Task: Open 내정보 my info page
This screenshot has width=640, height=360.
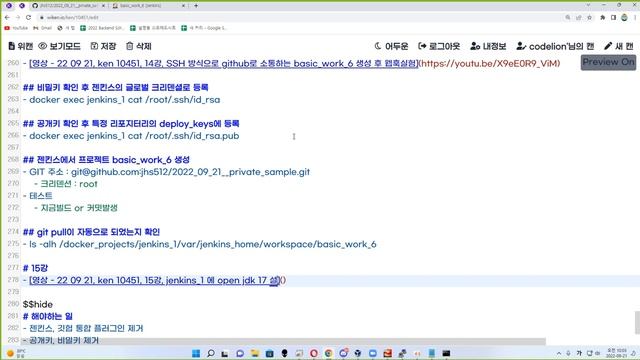Action: click(x=488, y=46)
